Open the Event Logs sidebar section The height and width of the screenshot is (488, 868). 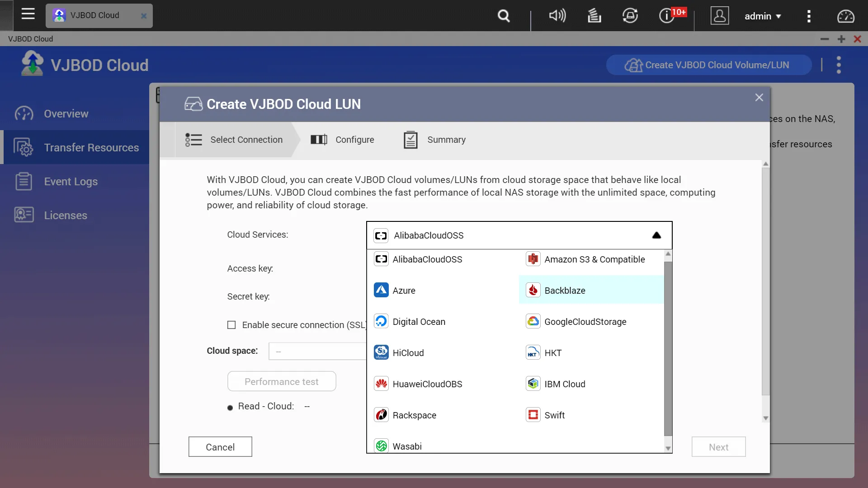click(x=71, y=182)
